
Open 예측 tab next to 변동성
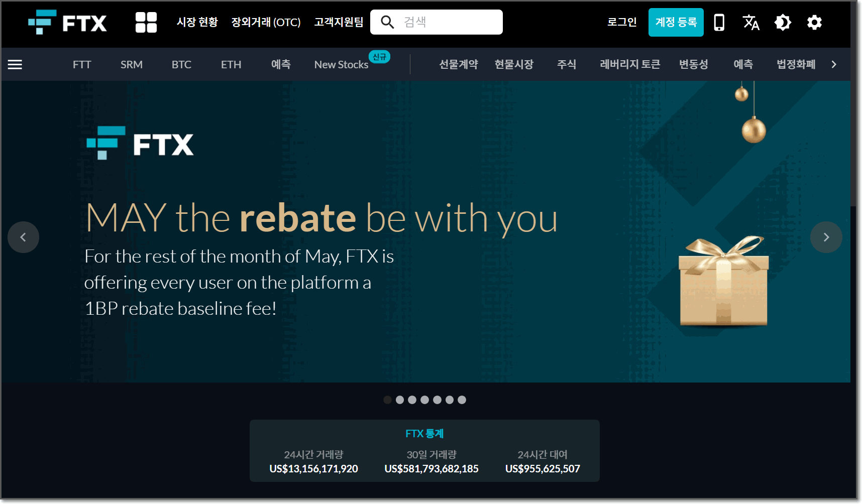point(743,64)
